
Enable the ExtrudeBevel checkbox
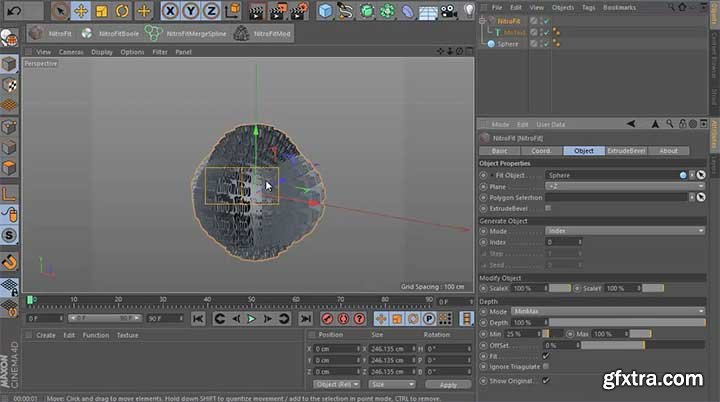pos(548,208)
